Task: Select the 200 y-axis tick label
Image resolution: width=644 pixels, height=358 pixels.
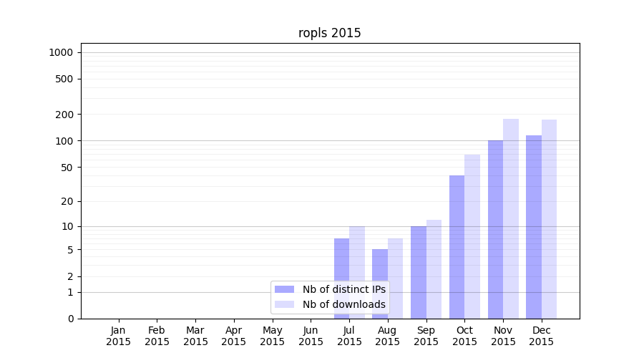Action: 66,115
